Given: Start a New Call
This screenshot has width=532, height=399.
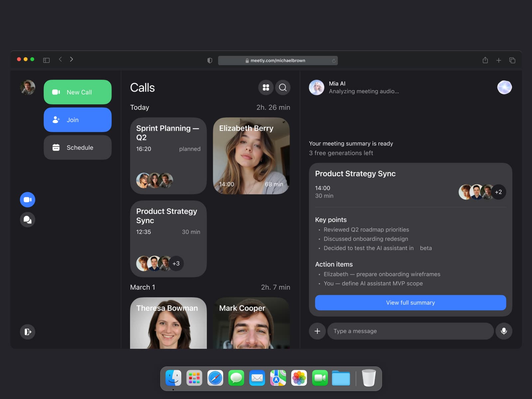Looking at the screenshot, I should coord(77,92).
